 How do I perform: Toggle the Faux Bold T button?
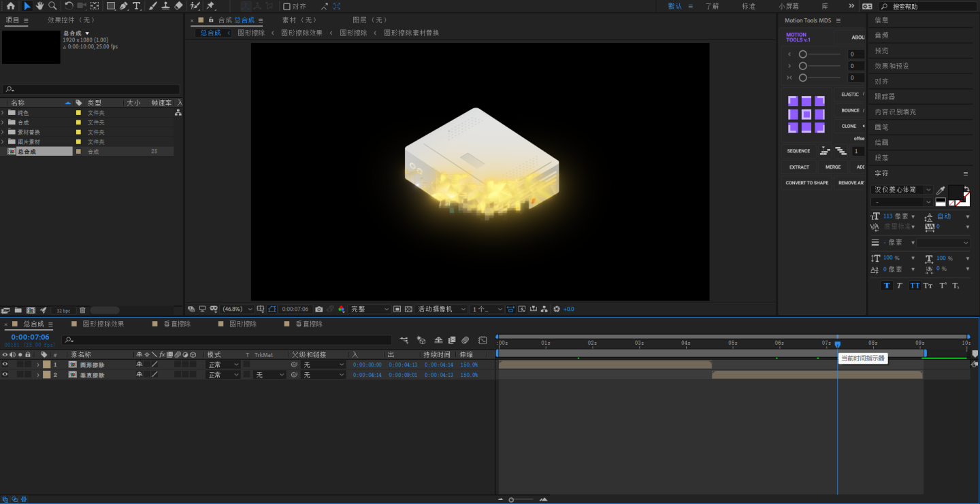click(887, 286)
